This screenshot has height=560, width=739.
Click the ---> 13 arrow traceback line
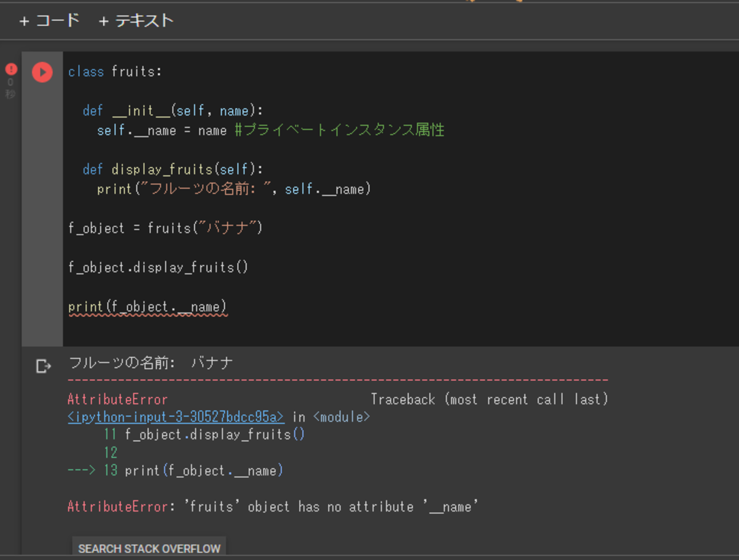(176, 471)
